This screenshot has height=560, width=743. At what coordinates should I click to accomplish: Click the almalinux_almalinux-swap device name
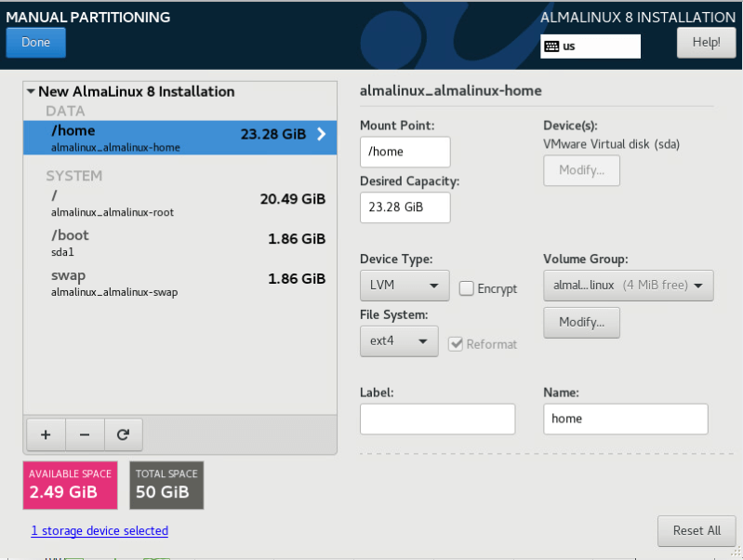click(114, 292)
